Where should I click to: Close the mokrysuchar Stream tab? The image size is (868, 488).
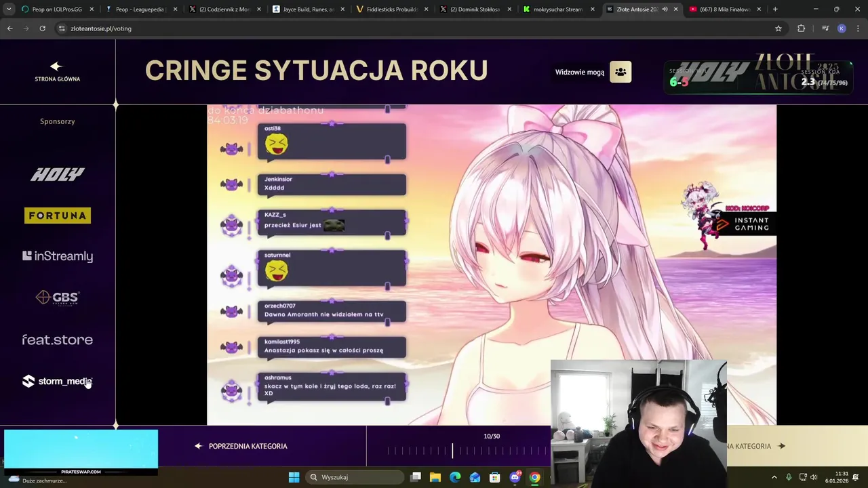pos(592,9)
